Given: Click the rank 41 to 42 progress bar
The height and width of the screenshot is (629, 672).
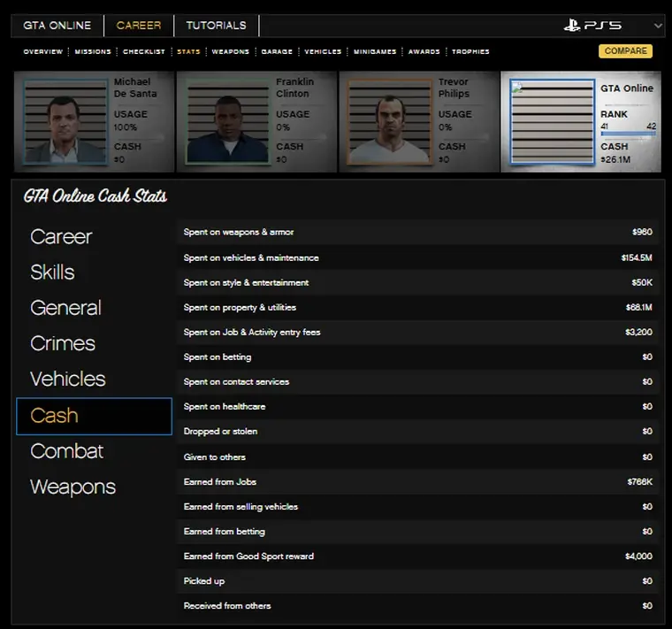Looking at the screenshot, I should [627, 134].
